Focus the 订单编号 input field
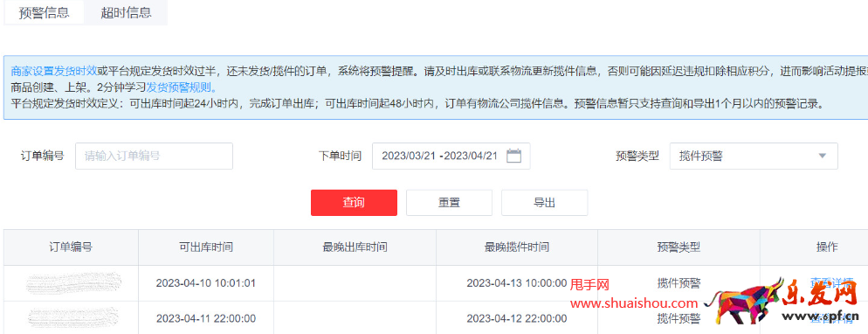Viewport: 868px width, 334px height. point(154,156)
